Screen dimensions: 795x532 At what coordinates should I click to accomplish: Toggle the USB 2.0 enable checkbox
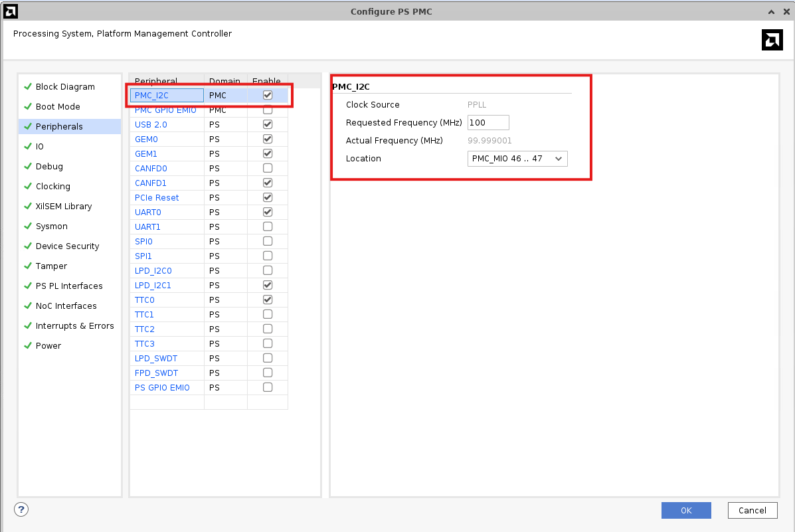coord(268,124)
